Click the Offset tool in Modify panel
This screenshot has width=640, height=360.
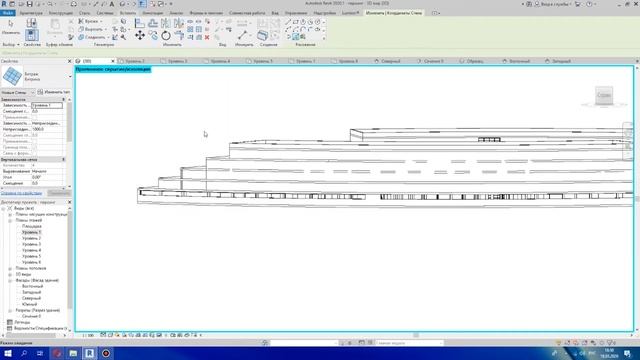153,23
